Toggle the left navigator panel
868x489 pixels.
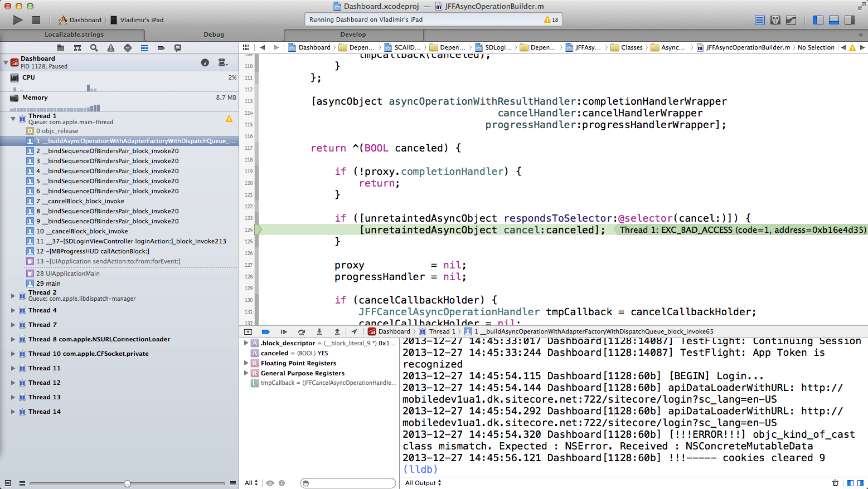tap(818, 20)
